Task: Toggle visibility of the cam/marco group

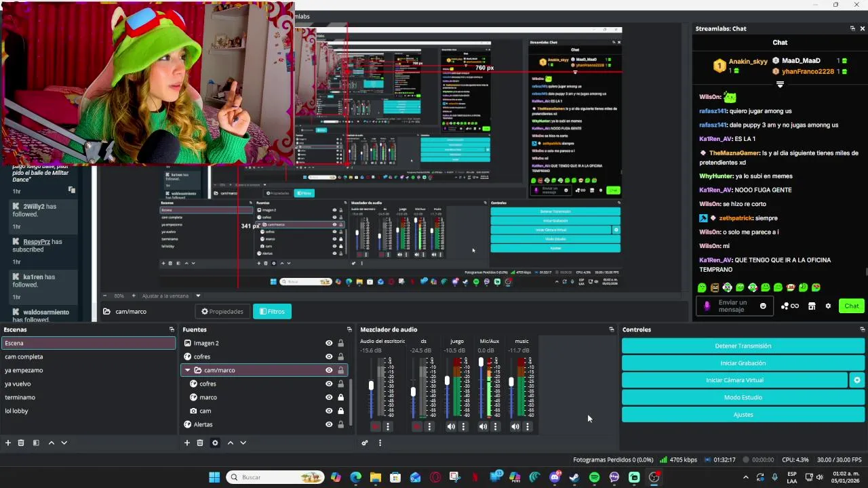Action: [x=329, y=370]
